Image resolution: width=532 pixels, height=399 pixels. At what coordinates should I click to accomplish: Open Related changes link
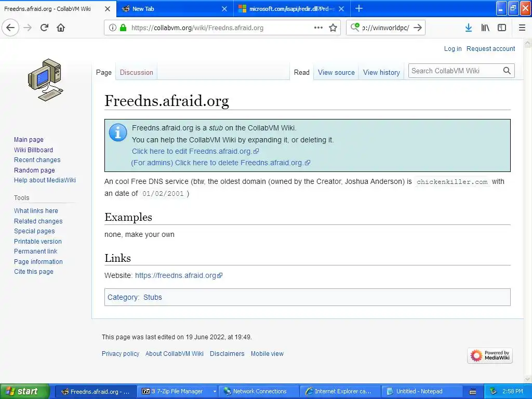tap(38, 221)
